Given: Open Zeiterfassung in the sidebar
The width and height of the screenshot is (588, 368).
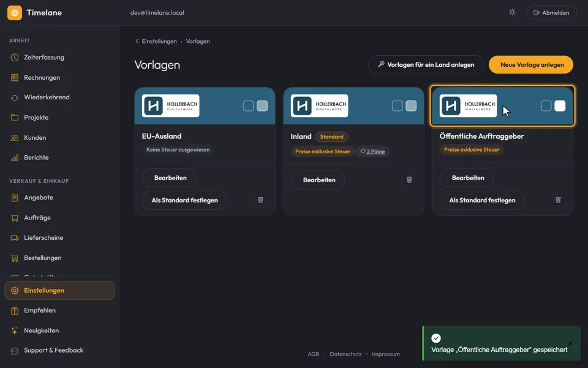Looking at the screenshot, I should tap(59, 58).
